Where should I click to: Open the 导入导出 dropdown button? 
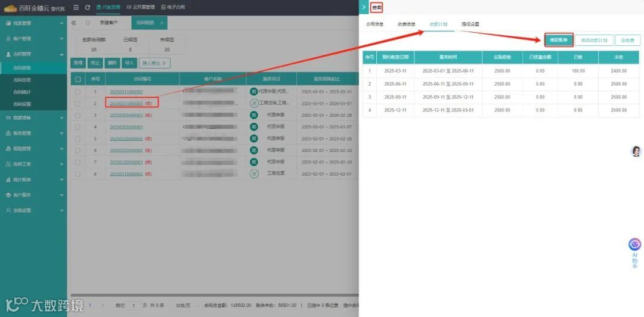tap(154, 63)
